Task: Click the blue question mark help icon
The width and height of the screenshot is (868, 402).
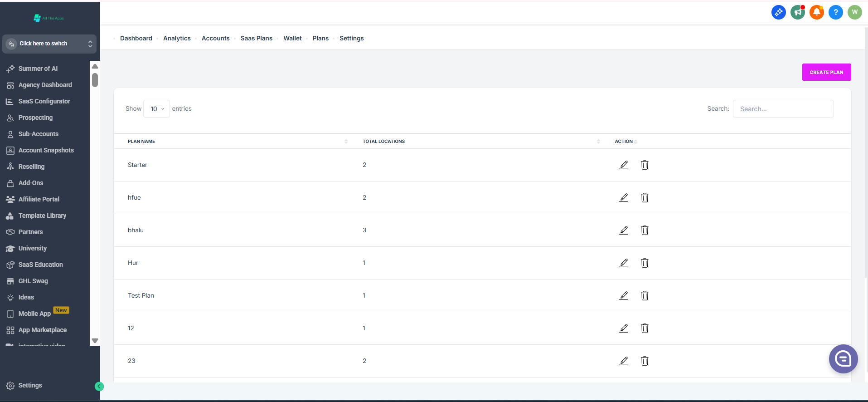Action: coord(835,12)
